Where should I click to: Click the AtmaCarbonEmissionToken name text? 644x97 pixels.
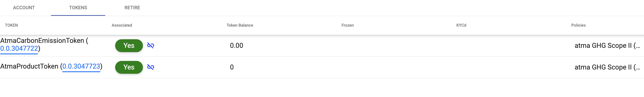pos(42,41)
